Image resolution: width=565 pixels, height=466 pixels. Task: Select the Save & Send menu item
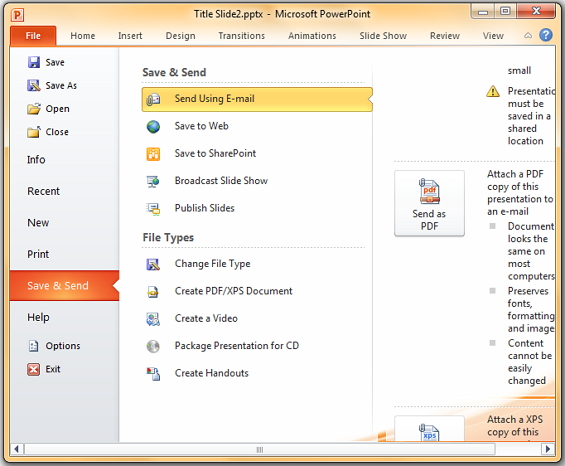[64, 286]
